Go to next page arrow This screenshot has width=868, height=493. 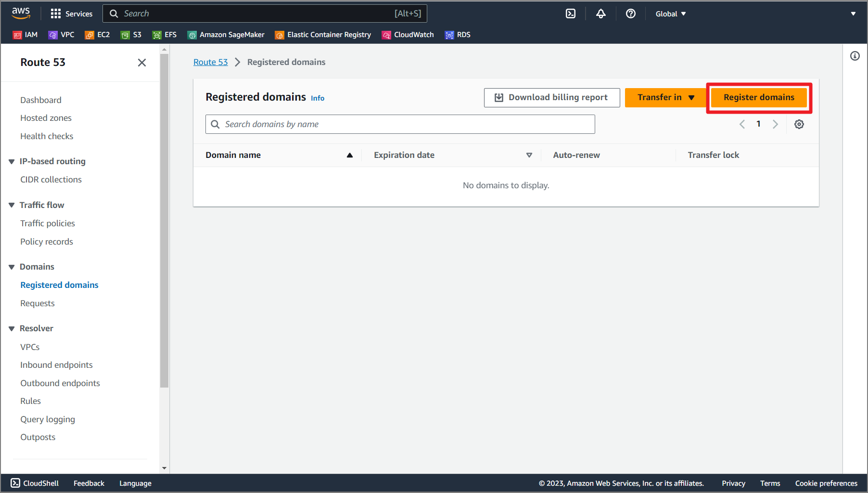point(775,124)
